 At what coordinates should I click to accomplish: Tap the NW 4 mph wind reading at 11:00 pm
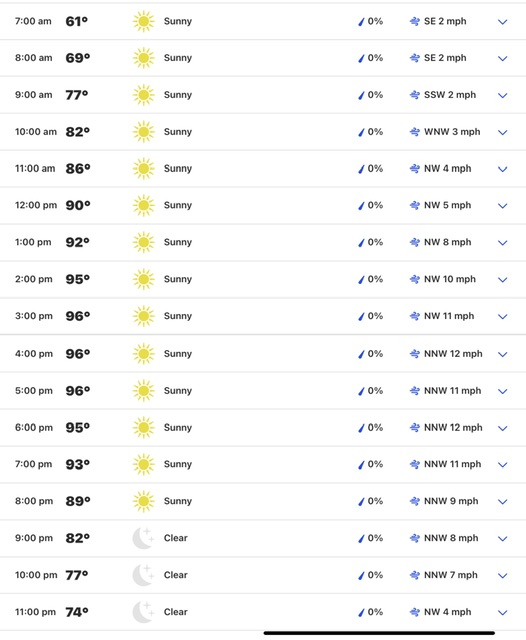(448, 612)
